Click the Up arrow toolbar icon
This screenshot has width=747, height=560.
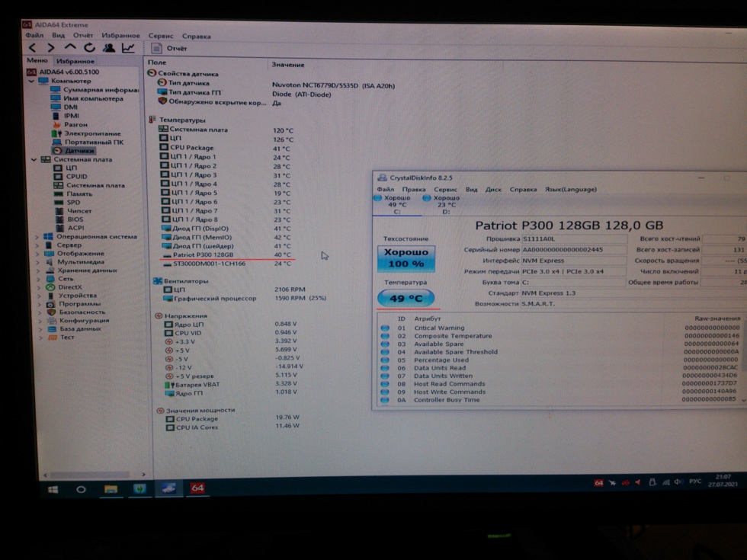[70, 48]
